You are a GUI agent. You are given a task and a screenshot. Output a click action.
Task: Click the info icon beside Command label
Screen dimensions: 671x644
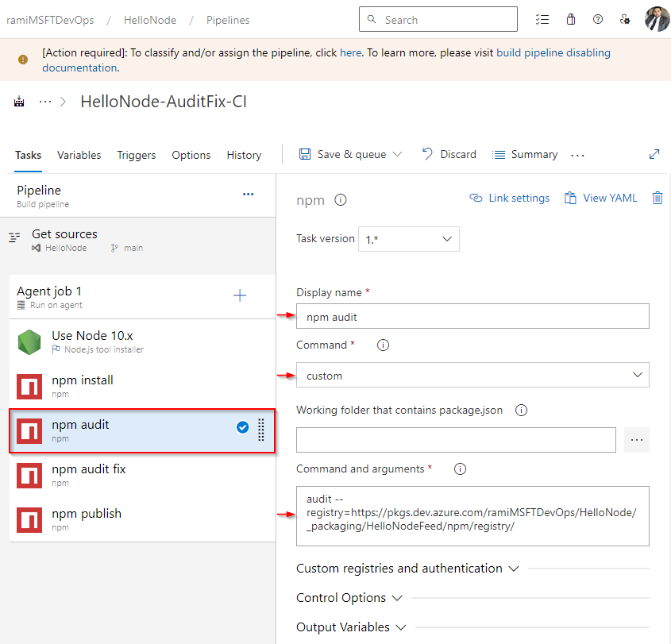(383, 345)
